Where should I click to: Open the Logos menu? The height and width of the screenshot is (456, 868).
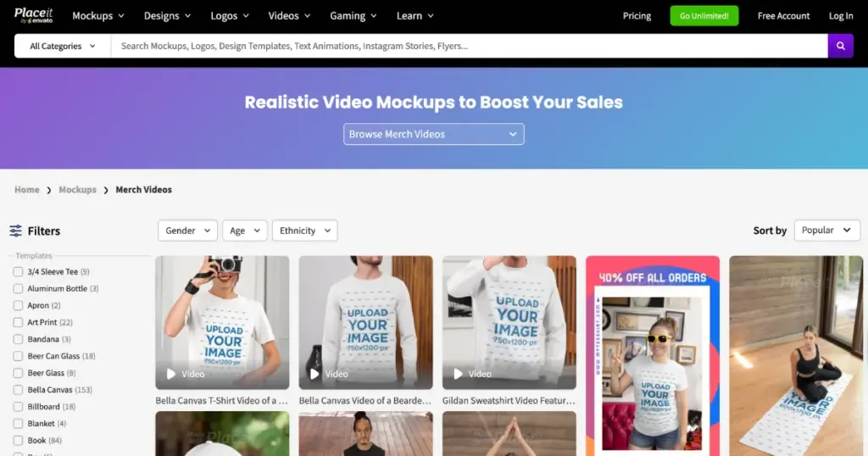pyautogui.click(x=230, y=16)
